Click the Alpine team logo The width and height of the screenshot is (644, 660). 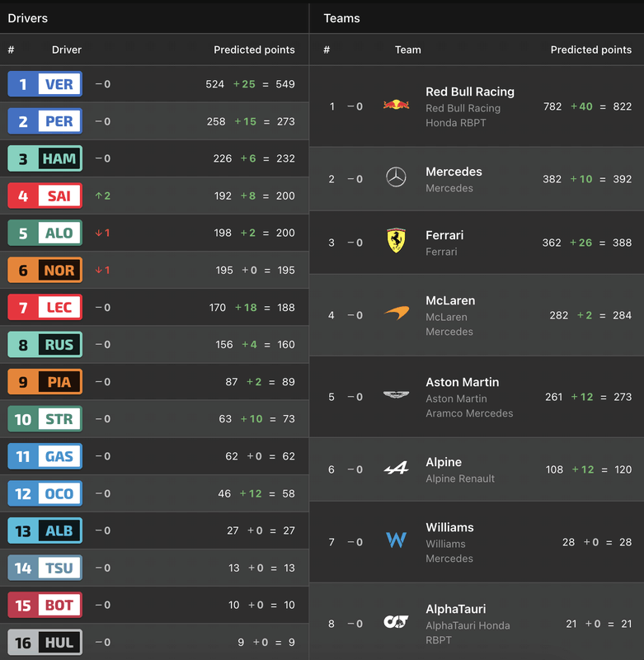396,469
